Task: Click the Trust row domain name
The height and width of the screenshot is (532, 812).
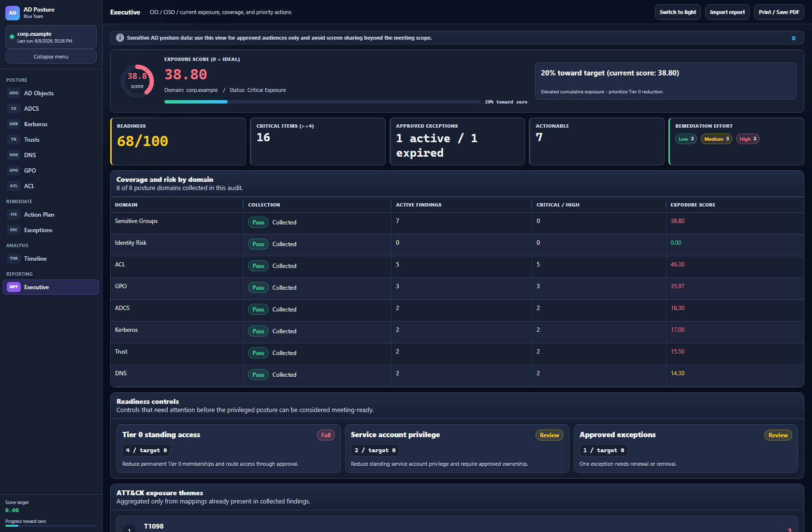Action: coord(121,352)
